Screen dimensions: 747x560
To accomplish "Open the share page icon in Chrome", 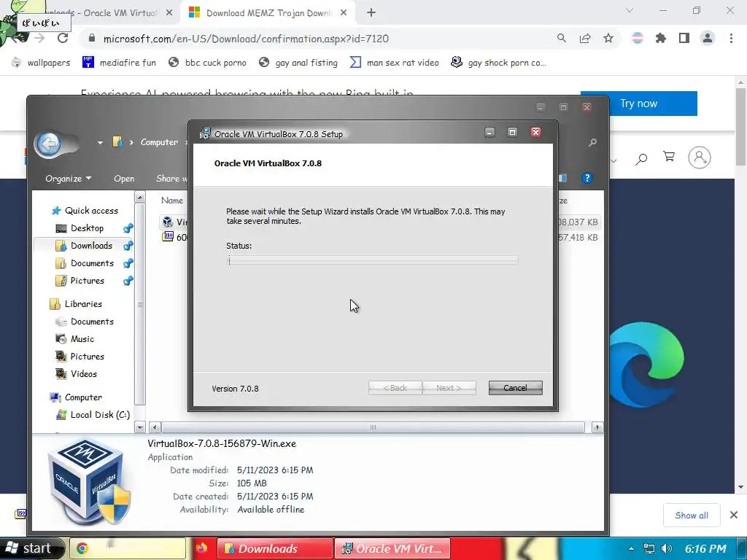I will pos(585,38).
